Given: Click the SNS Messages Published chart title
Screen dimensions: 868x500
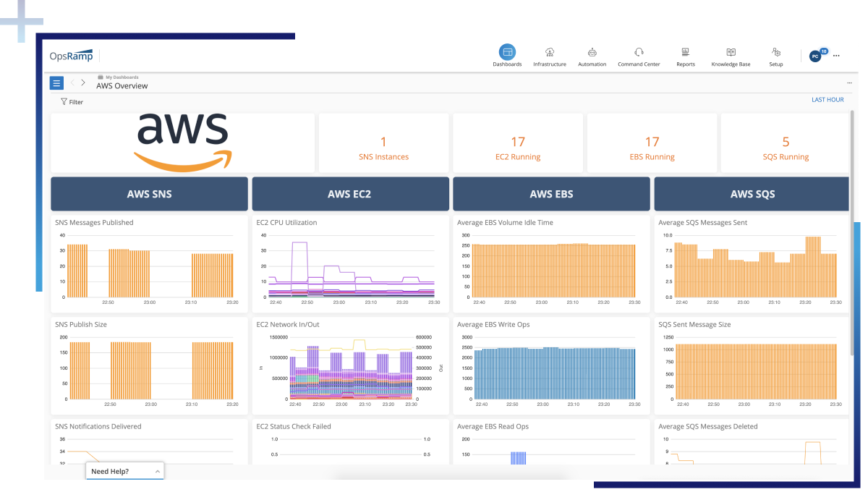Looking at the screenshot, I should pos(94,223).
